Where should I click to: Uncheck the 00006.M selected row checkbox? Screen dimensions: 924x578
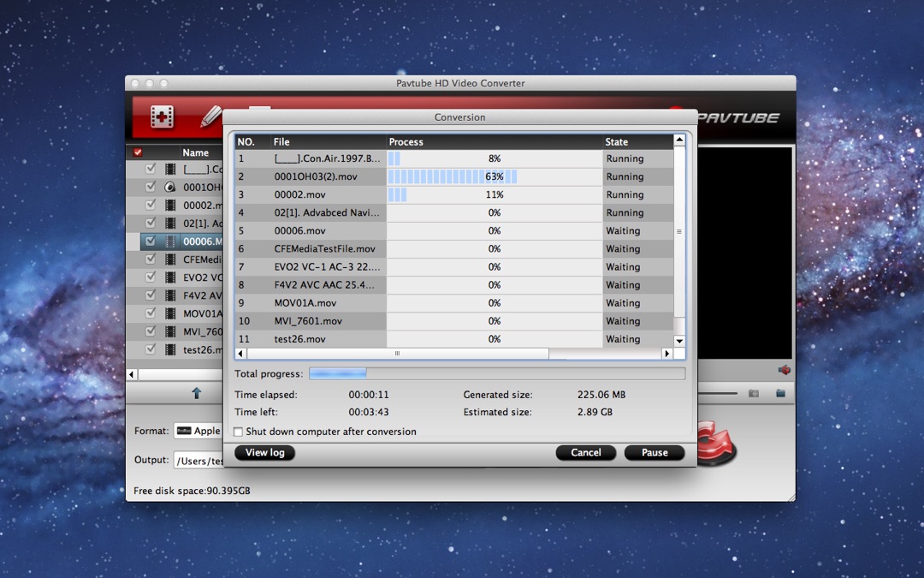click(151, 241)
